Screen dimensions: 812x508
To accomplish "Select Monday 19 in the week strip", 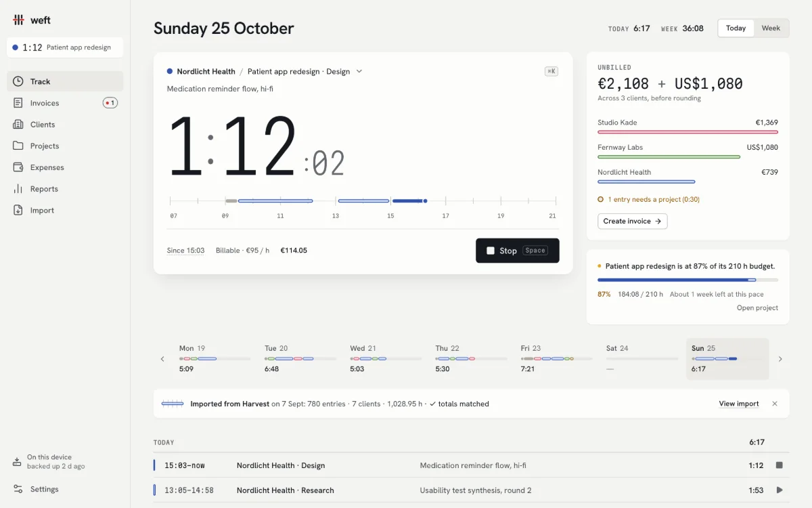I will pos(215,359).
